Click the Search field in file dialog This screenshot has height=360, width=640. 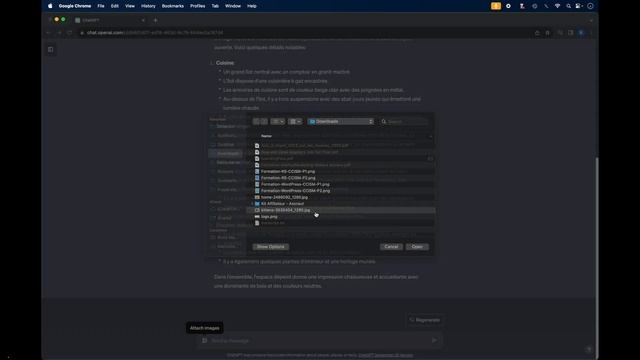click(x=405, y=122)
